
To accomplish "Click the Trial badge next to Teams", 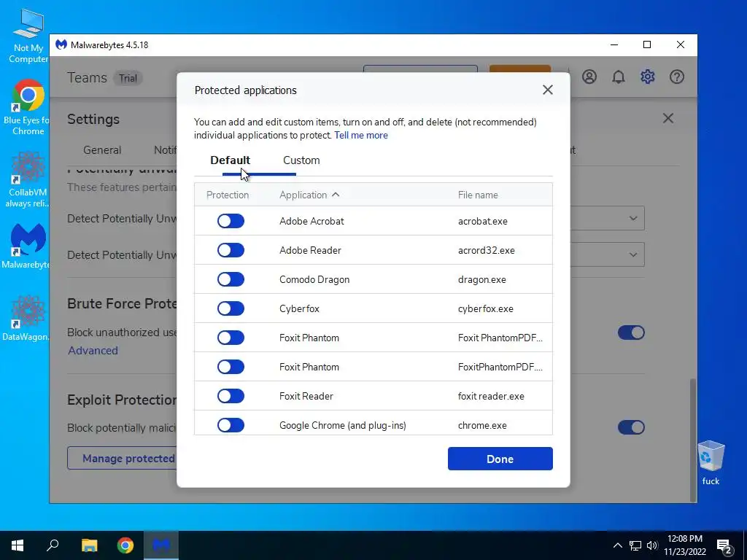I will point(128,78).
